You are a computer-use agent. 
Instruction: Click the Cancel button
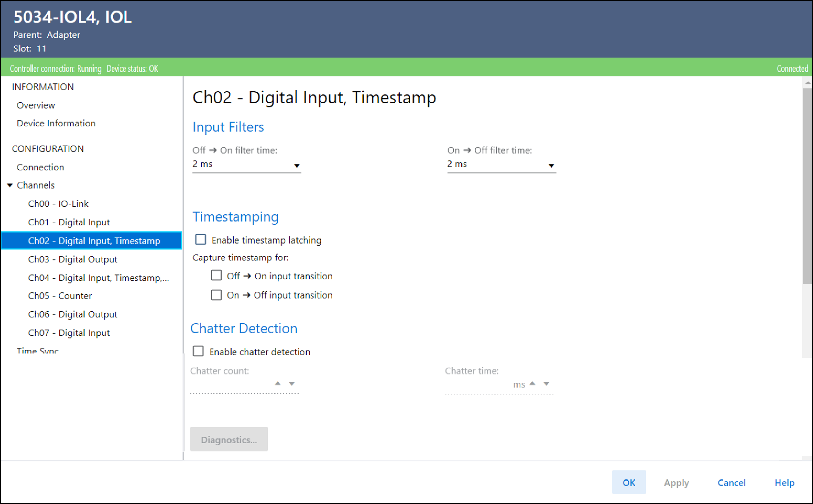click(x=731, y=482)
